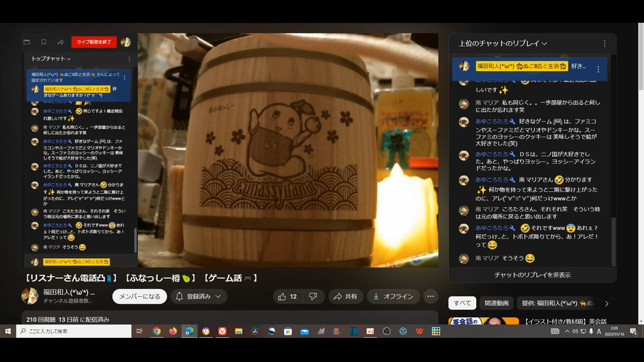
Task: Click the 共有 share button
Action: [x=345, y=296]
